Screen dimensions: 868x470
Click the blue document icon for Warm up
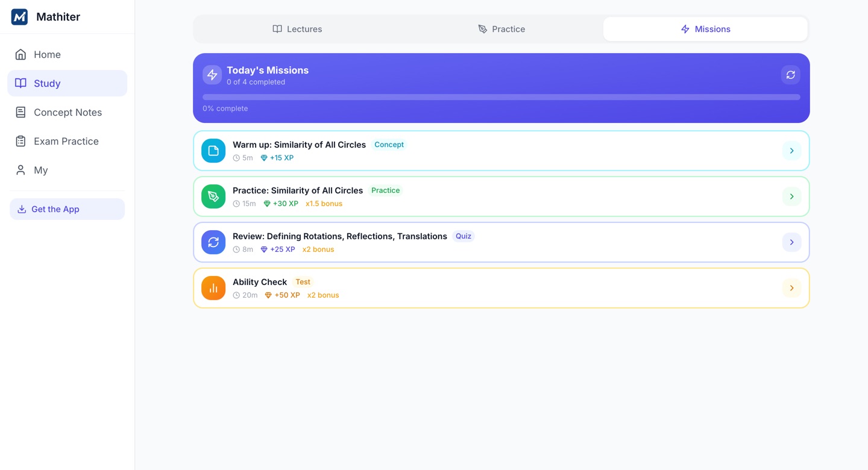click(x=213, y=151)
